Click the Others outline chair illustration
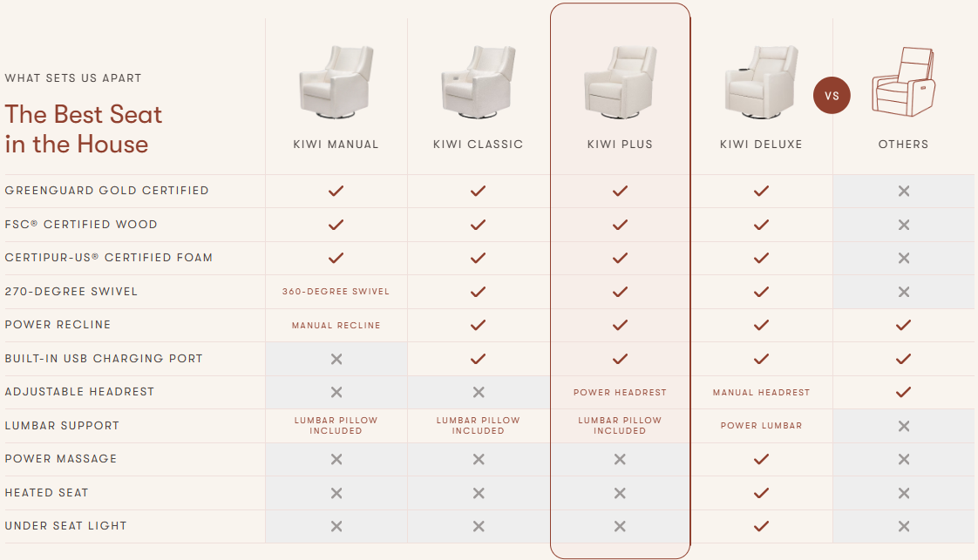 pos(904,83)
